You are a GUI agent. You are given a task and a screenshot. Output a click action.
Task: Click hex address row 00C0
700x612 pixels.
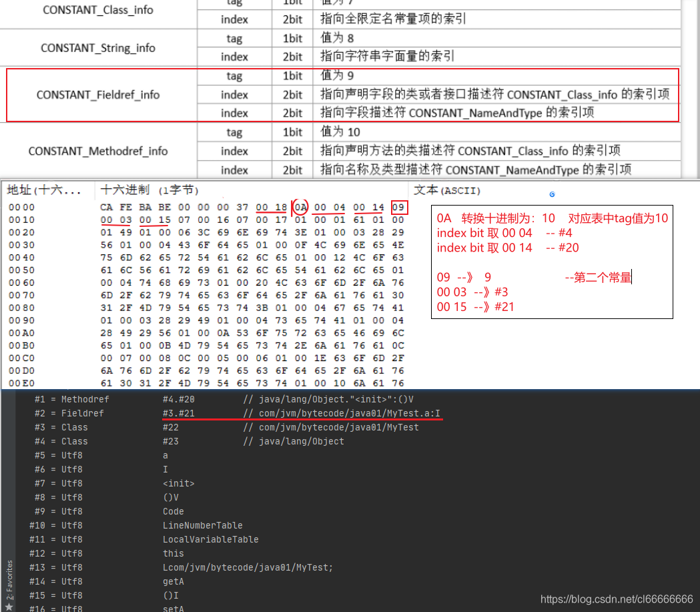tap(21, 358)
